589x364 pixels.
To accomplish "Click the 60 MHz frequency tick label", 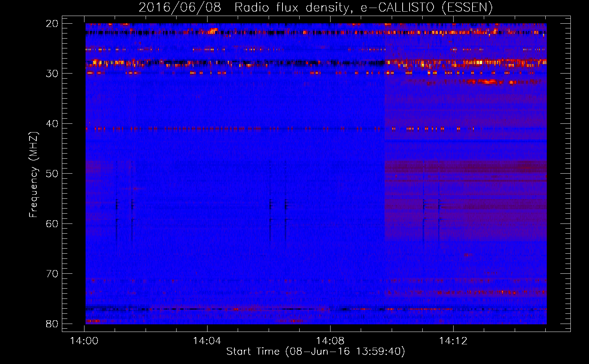I will click(x=52, y=223).
